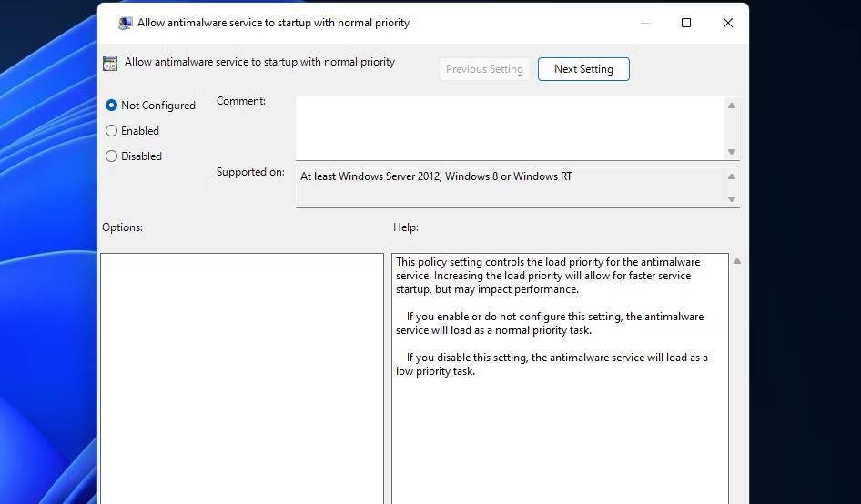Choose the Enabled option
Viewport: 861px width, 504px height.
point(111,131)
